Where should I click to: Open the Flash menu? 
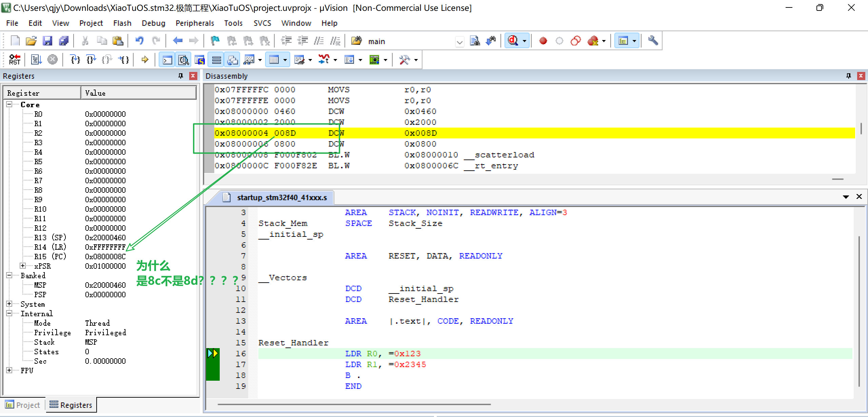click(x=122, y=23)
